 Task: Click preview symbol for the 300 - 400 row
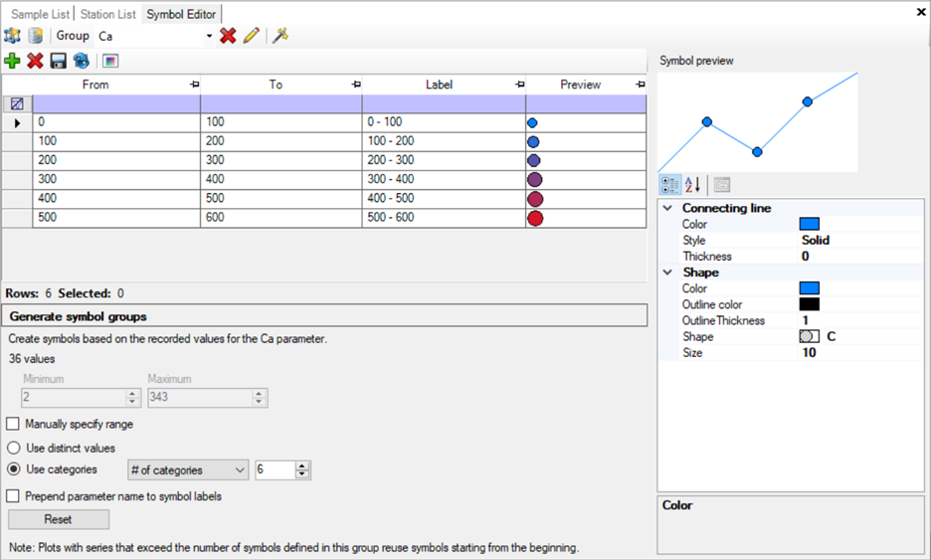pyautogui.click(x=534, y=179)
